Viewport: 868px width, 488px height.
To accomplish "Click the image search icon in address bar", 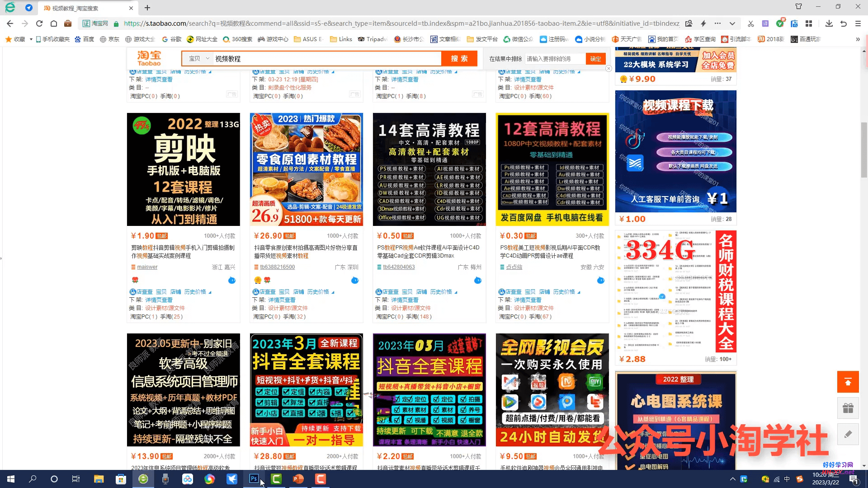I will [689, 23].
